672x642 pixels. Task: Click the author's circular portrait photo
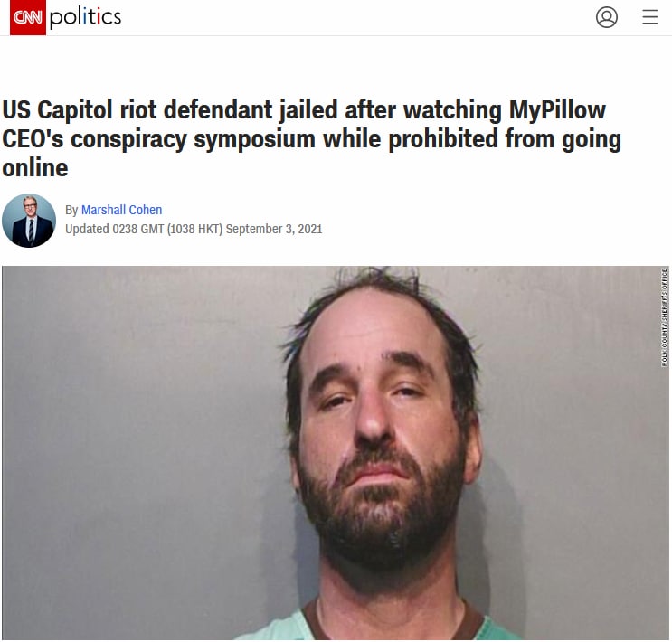pyautogui.click(x=29, y=221)
